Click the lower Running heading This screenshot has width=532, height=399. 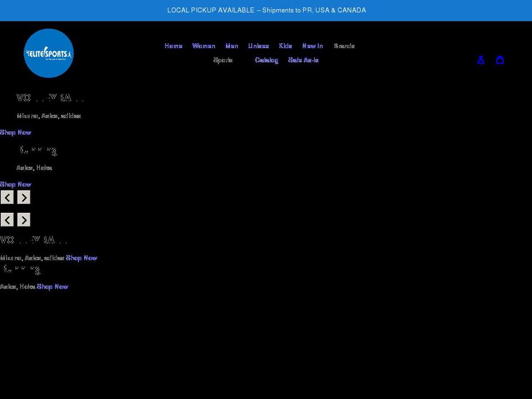[21, 269]
